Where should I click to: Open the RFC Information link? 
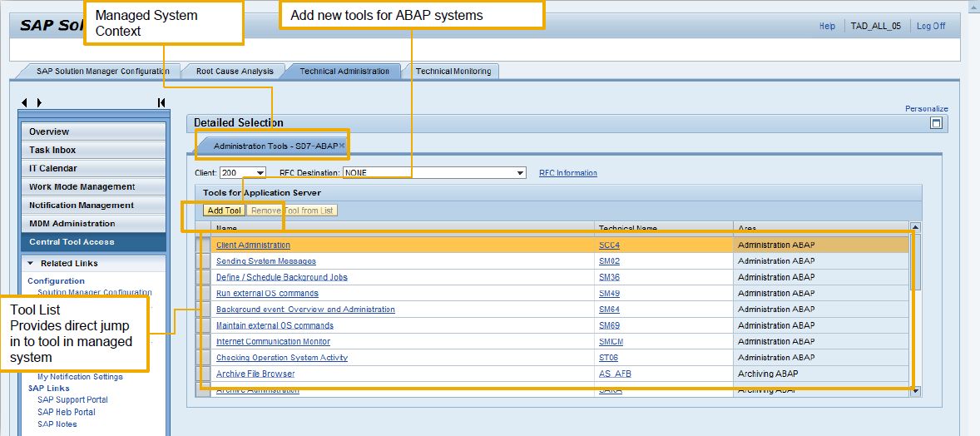pos(568,172)
